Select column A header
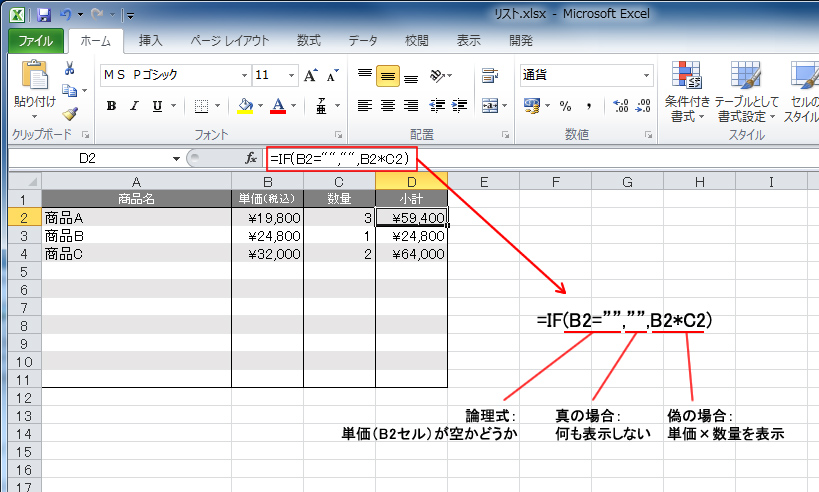Screen dimensions: 819x492 (x=136, y=182)
